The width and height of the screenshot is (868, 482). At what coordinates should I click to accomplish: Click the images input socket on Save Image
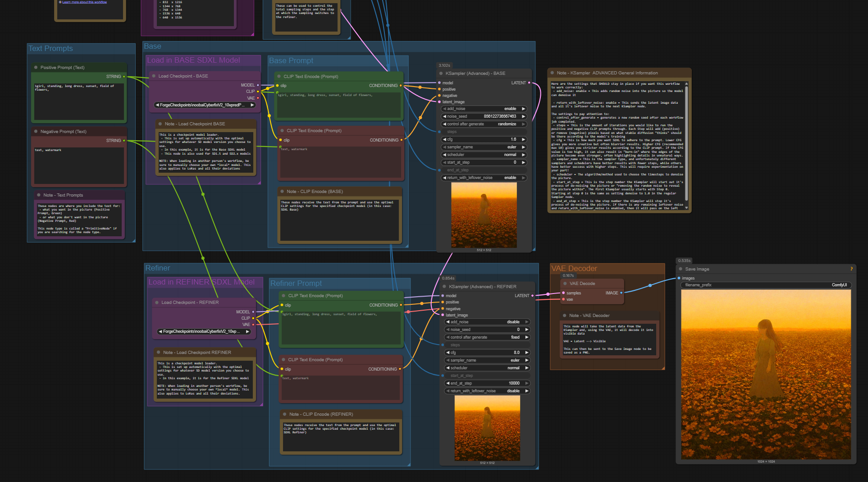click(679, 278)
